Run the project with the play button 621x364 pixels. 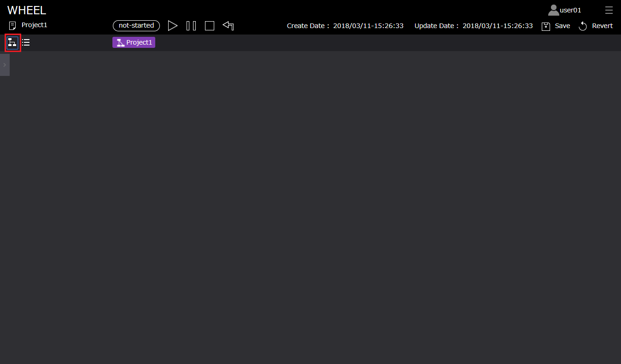172,26
